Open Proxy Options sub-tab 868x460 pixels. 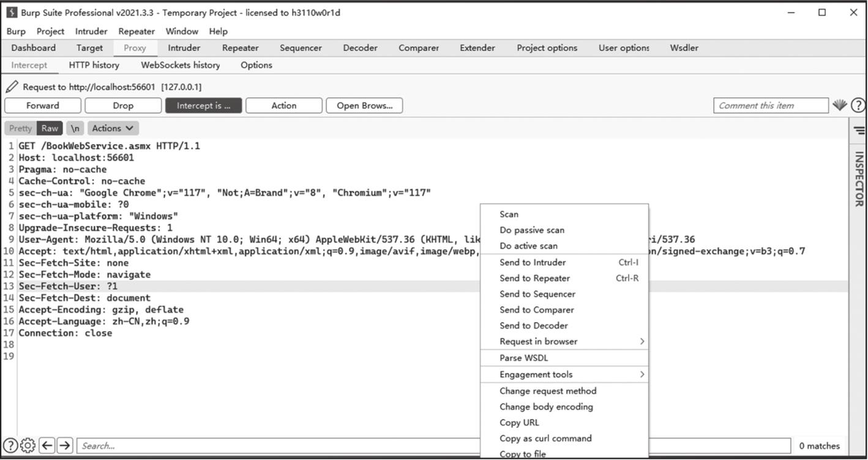[x=256, y=65]
